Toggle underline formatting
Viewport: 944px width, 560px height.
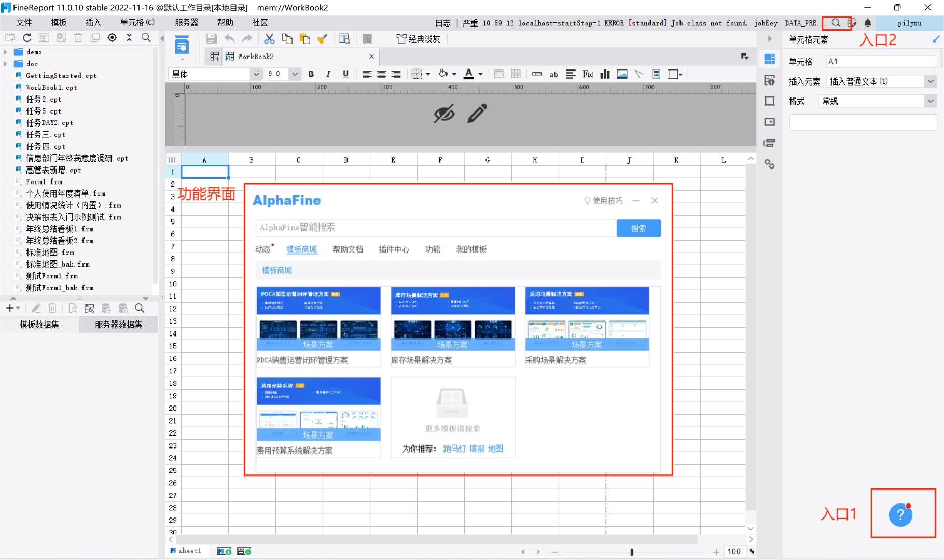point(345,74)
